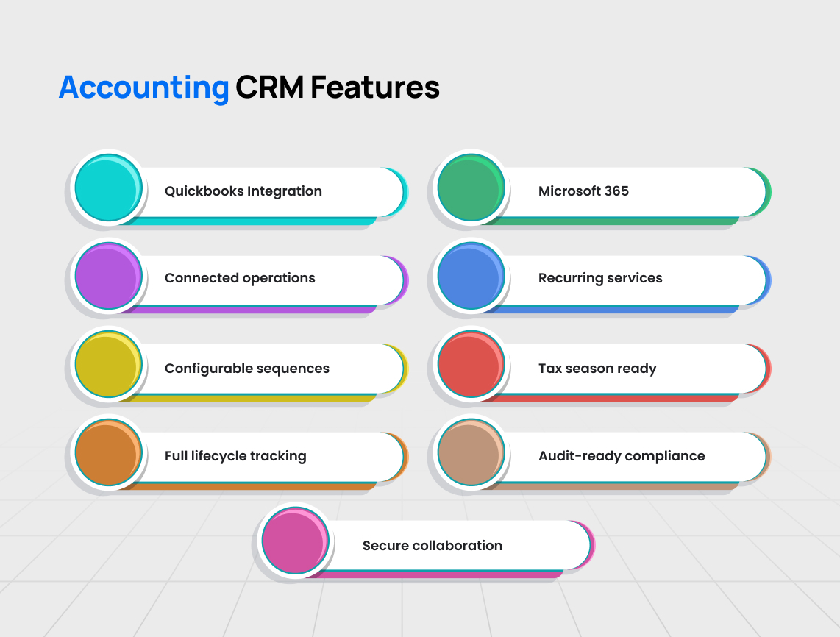Click the words CRM Features in title

[338, 88]
